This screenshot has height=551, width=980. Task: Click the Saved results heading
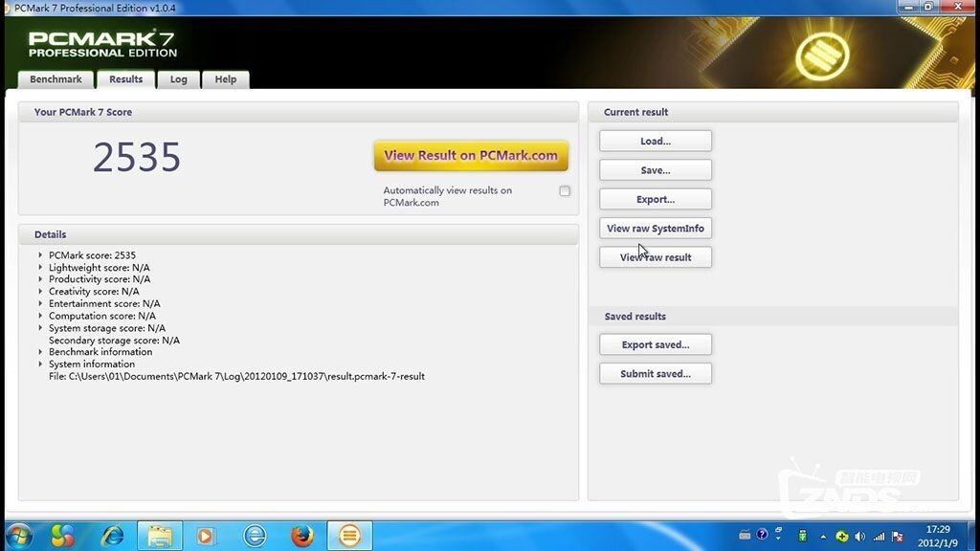[x=635, y=317]
